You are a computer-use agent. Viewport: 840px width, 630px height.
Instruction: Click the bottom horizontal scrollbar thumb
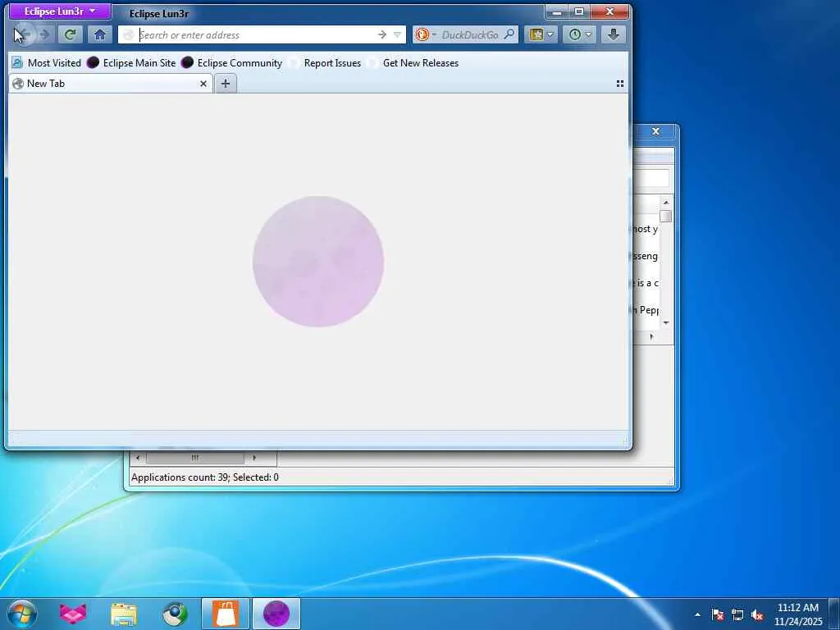point(195,458)
